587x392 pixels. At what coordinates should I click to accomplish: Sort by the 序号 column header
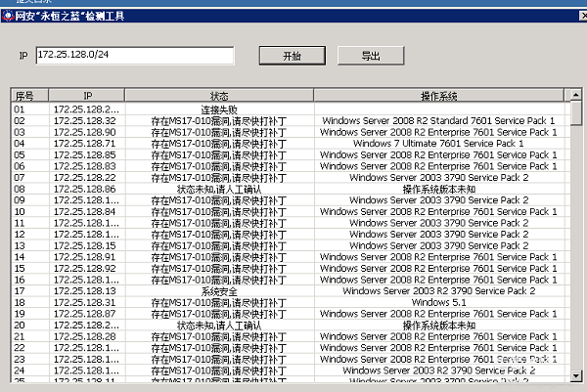30,96
